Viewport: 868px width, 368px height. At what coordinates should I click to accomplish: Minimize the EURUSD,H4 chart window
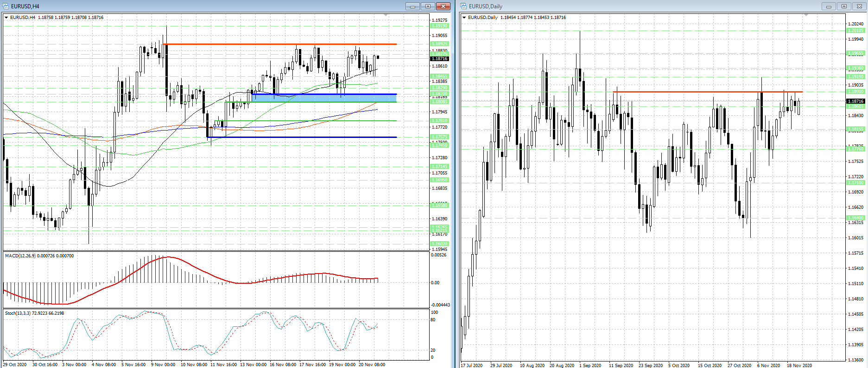click(x=412, y=6)
